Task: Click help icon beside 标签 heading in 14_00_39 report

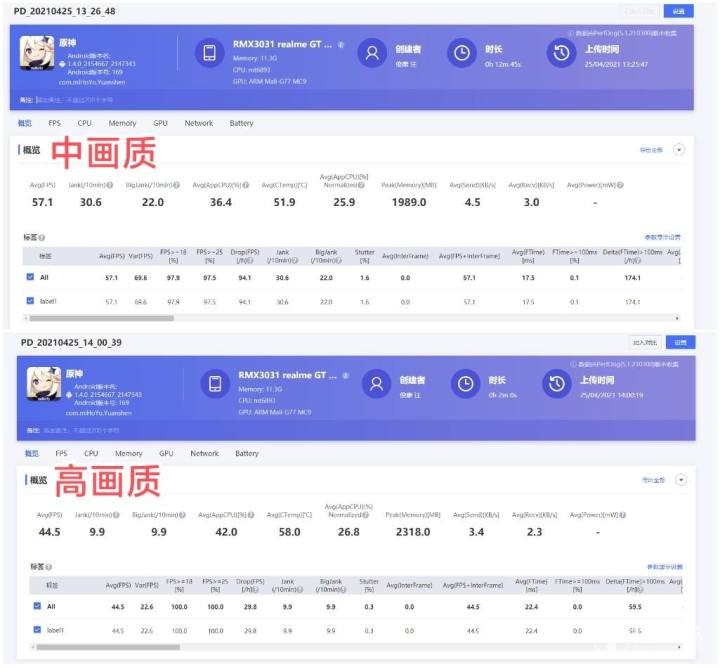Action: (x=49, y=567)
